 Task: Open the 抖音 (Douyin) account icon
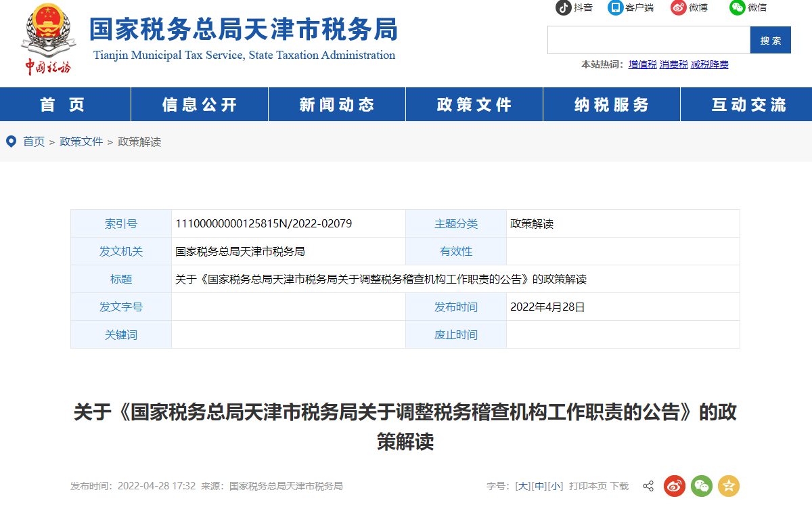pos(562,9)
